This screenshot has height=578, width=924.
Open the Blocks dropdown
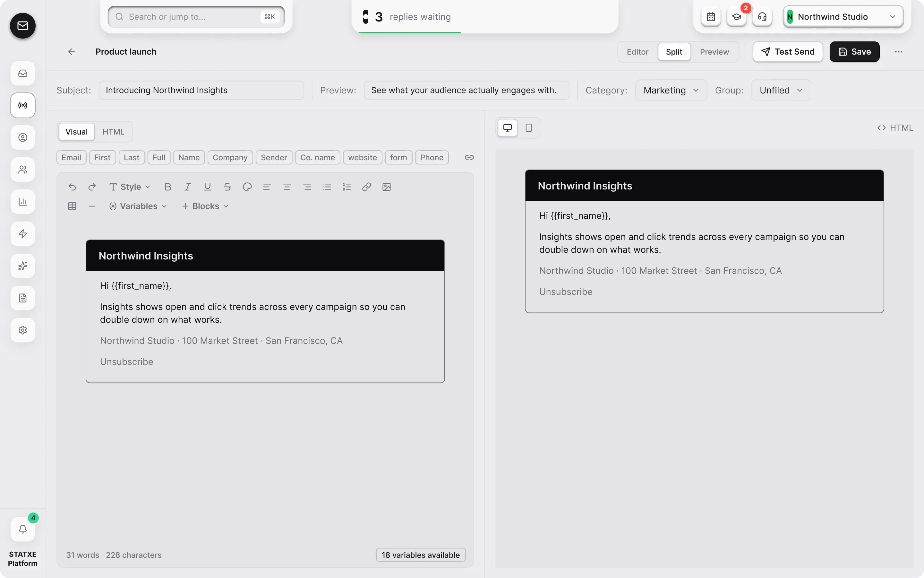(x=205, y=206)
